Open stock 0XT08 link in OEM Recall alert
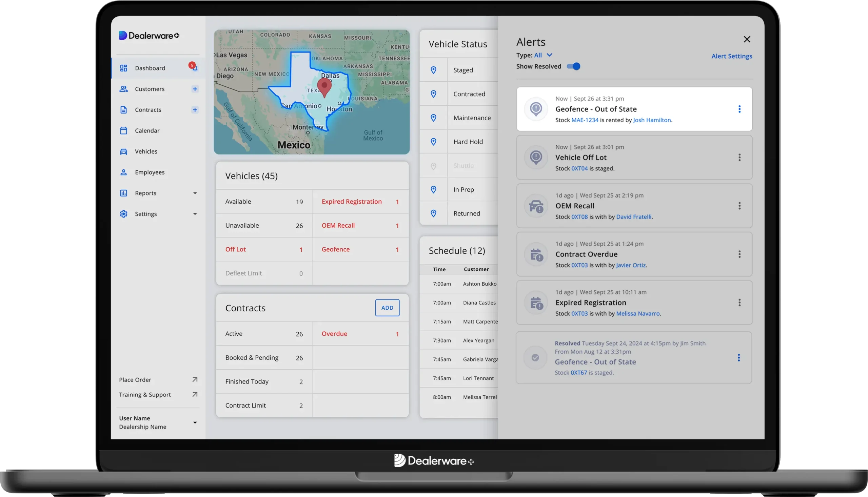 tap(579, 217)
